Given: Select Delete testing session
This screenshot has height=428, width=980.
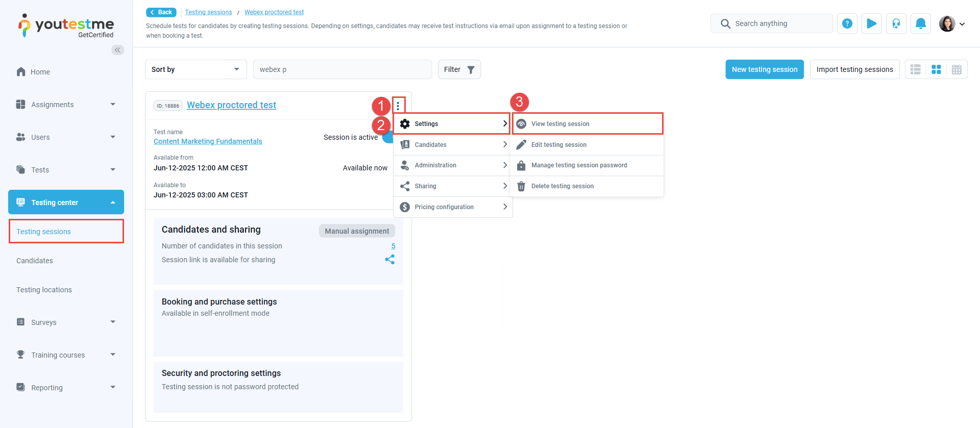Looking at the screenshot, I should point(587,186).
